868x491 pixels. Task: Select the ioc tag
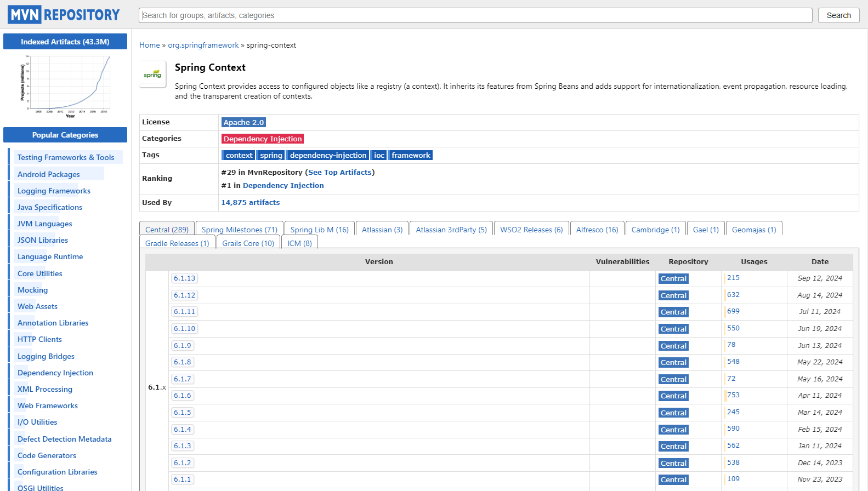379,156
